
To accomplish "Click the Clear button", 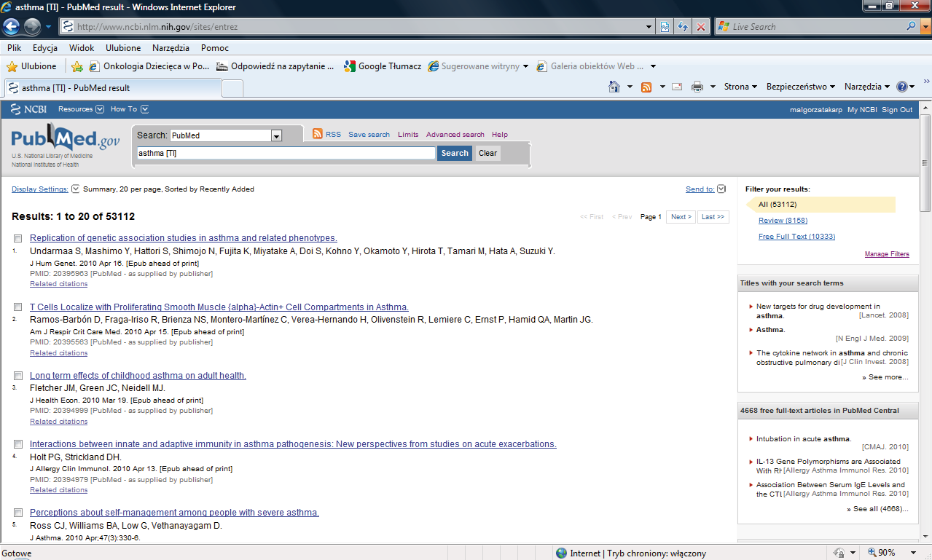I will tap(488, 153).
